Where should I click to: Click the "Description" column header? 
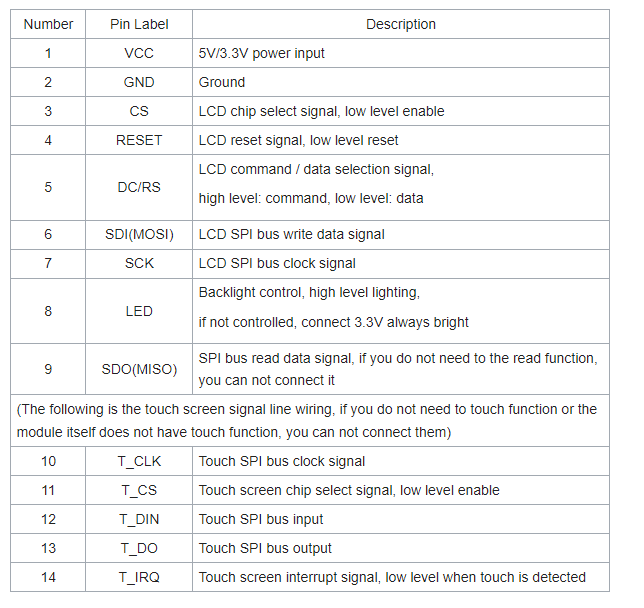click(400, 24)
